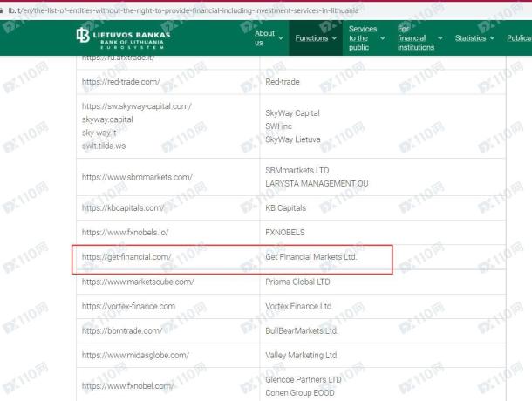Select Glencoe Partners LTD name

[304, 379]
